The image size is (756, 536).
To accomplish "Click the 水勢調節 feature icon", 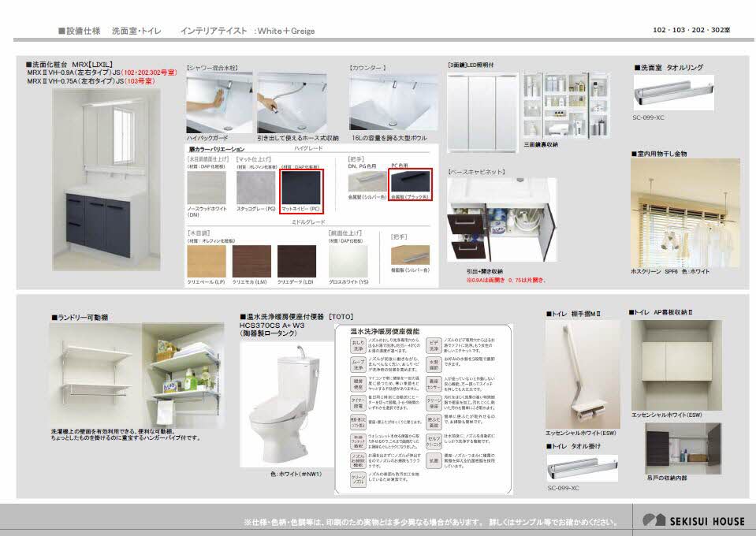I will [433, 363].
